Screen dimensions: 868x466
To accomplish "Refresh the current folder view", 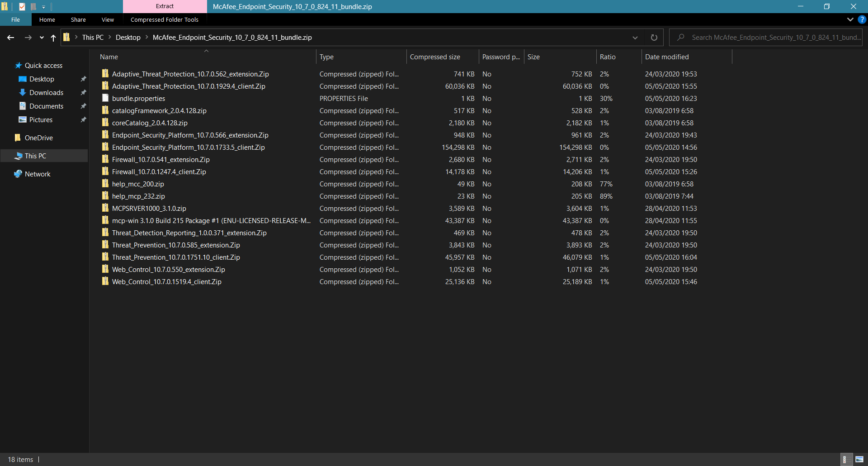I will [x=654, y=38].
